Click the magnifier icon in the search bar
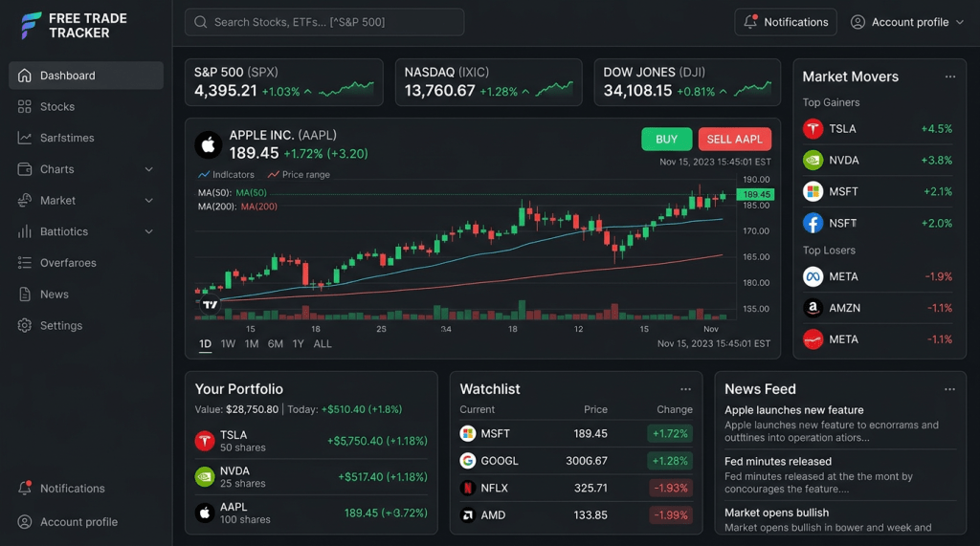This screenshot has width=980, height=546. (x=201, y=22)
